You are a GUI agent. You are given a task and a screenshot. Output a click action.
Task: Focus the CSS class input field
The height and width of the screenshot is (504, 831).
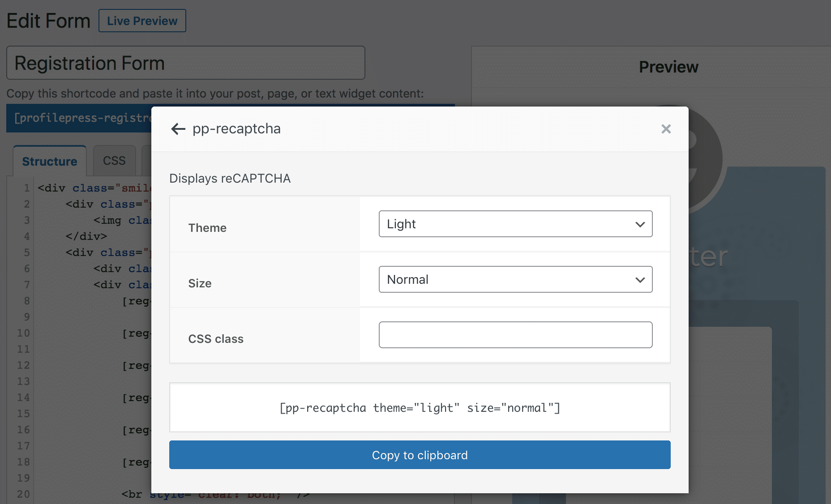coord(515,335)
